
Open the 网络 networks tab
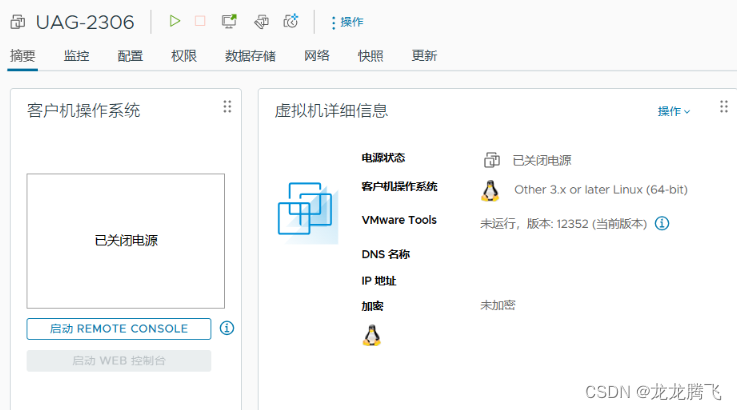pos(317,56)
